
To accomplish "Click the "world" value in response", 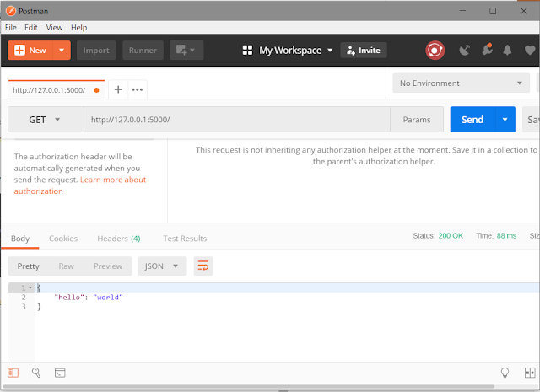I will (x=108, y=297).
